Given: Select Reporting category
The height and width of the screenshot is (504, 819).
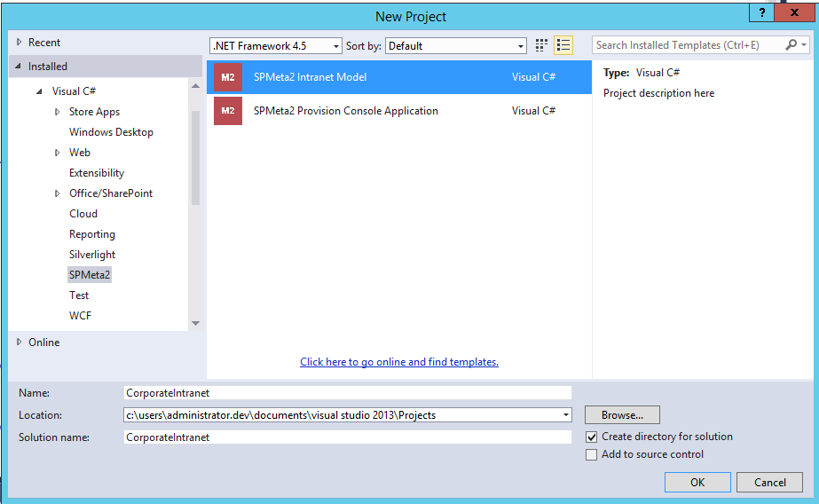Looking at the screenshot, I should tap(92, 234).
